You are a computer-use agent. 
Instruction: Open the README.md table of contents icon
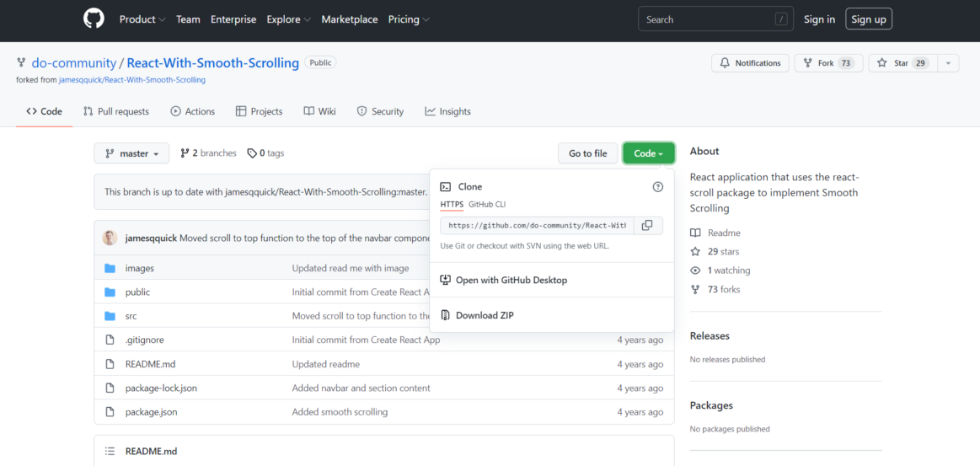[110, 451]
